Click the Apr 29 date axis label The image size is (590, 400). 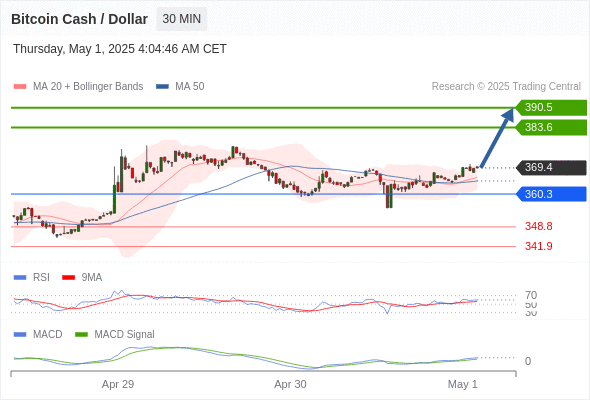pyautogui.click(x=118, y=384)
